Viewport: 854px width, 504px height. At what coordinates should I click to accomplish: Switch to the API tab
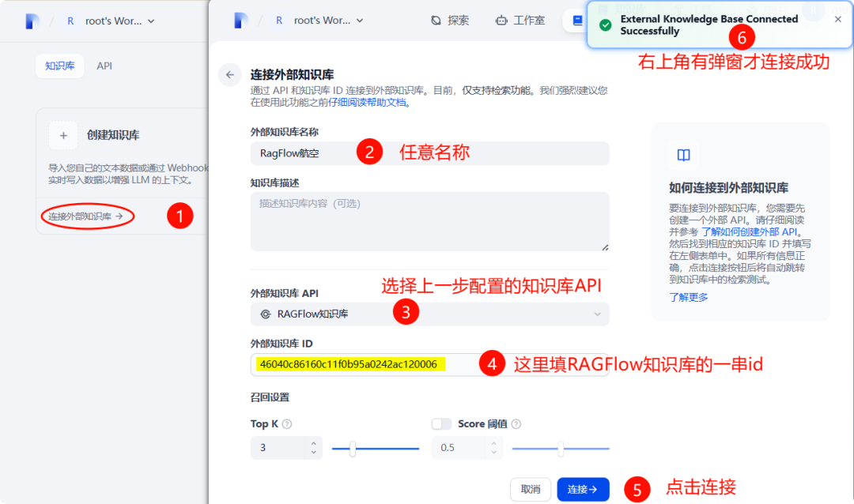[x=104, y=66]
